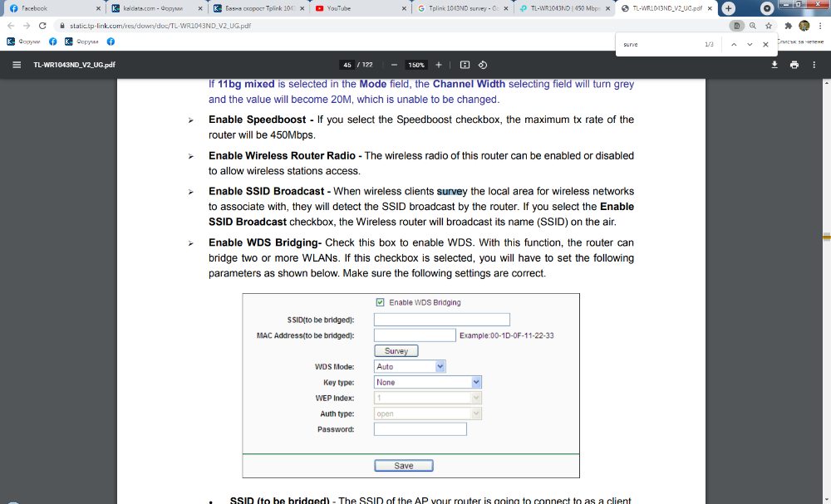Open the Key type dropdown
The image size is (831, 504).
tap(428, 382)
